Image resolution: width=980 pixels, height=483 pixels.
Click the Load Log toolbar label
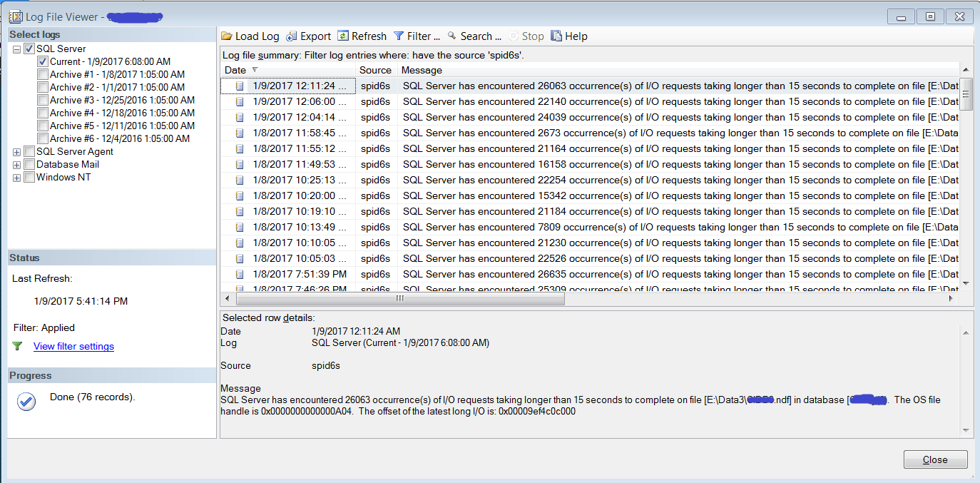coord(257,36)
